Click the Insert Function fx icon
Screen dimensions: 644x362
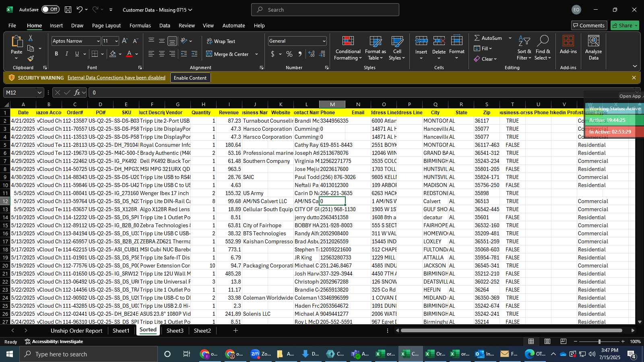77,93
